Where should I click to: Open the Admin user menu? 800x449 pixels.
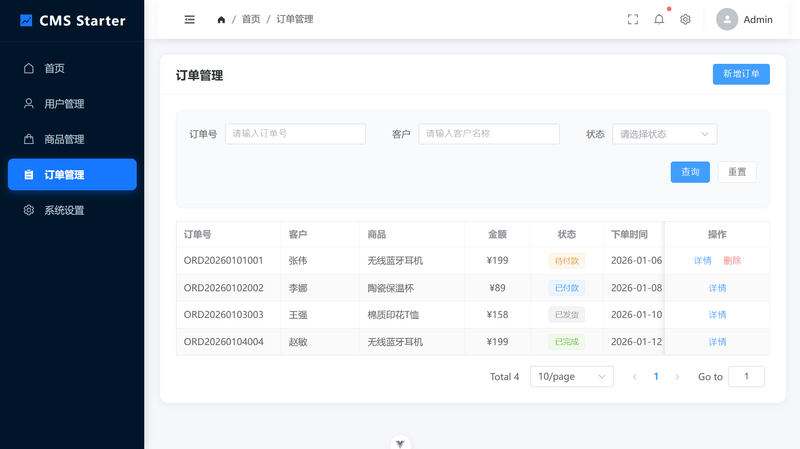click(x=744, y=19)
